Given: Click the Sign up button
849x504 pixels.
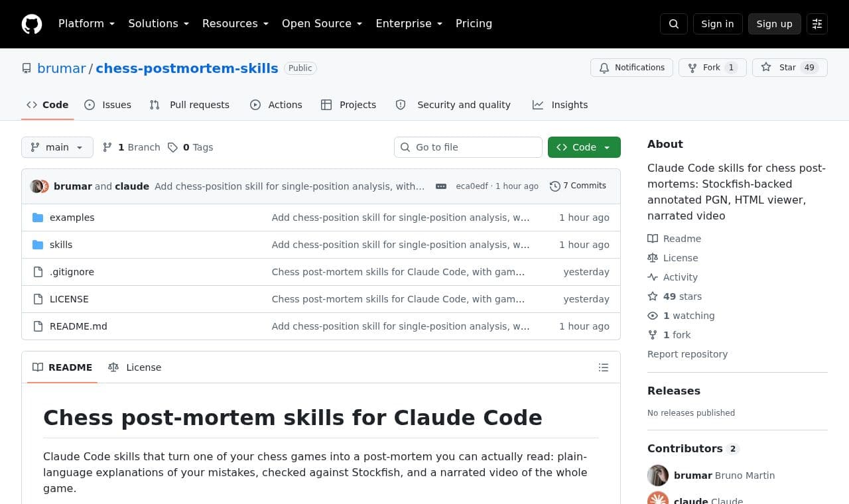Looking at the screenshot, I should click(775, 24).
